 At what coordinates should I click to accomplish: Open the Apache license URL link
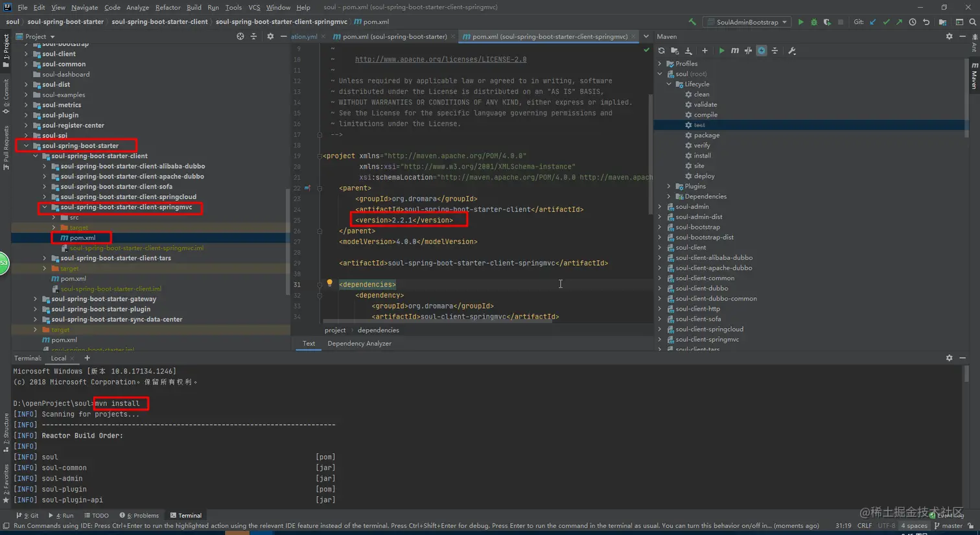click(441, 60)
